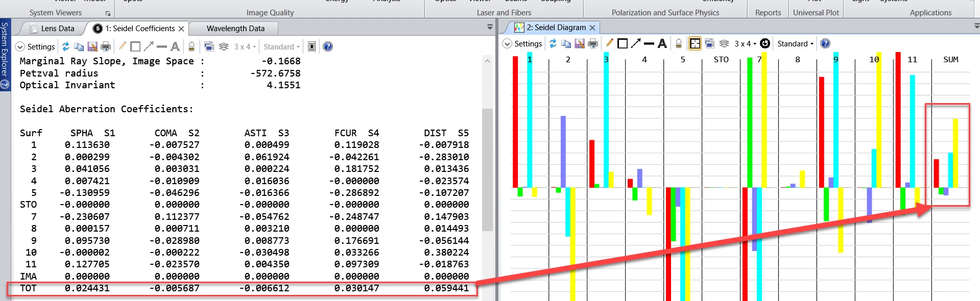Print the Seidel Diagram
The image size is (980, 301).
click(593, 43)
